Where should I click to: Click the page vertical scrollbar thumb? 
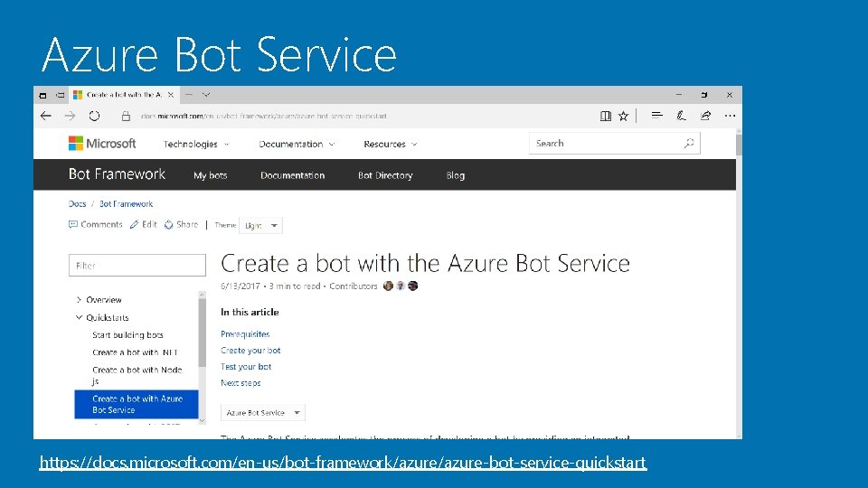[x=739, y=145]
